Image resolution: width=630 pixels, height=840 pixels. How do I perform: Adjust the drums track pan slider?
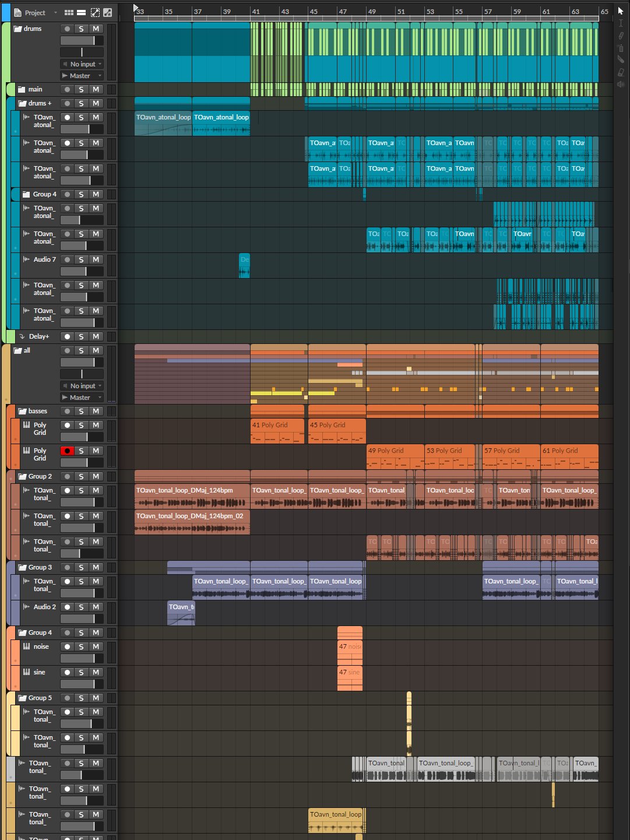click(82, 52)
